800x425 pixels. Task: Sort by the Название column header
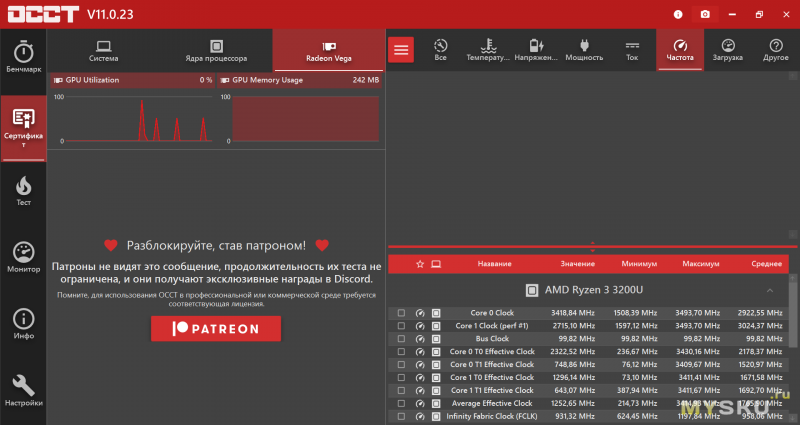coord(494,264)
